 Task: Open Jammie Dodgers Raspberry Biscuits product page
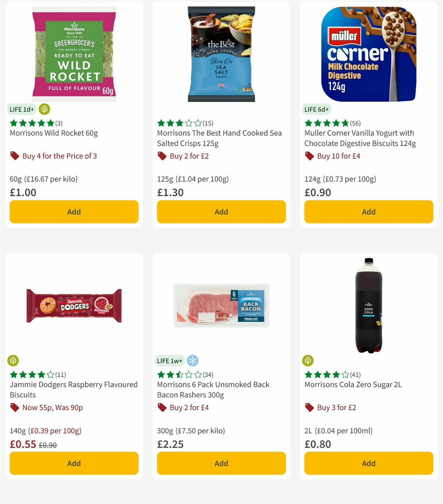click(73, 389)
